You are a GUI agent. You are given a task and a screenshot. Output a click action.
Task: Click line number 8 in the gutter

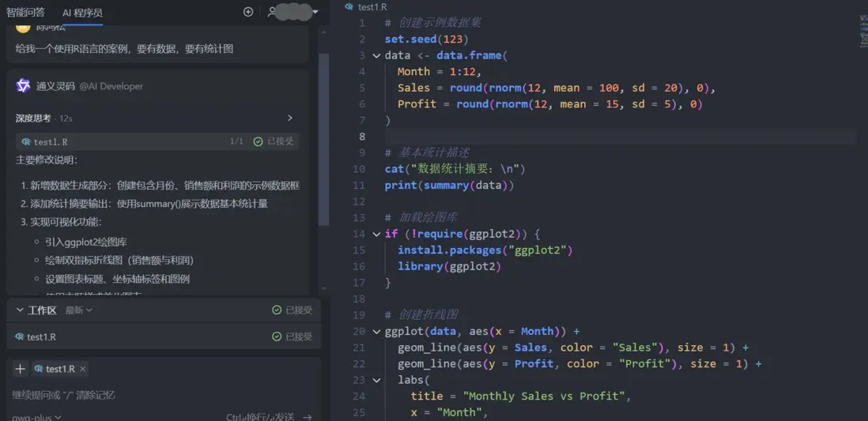362,136
